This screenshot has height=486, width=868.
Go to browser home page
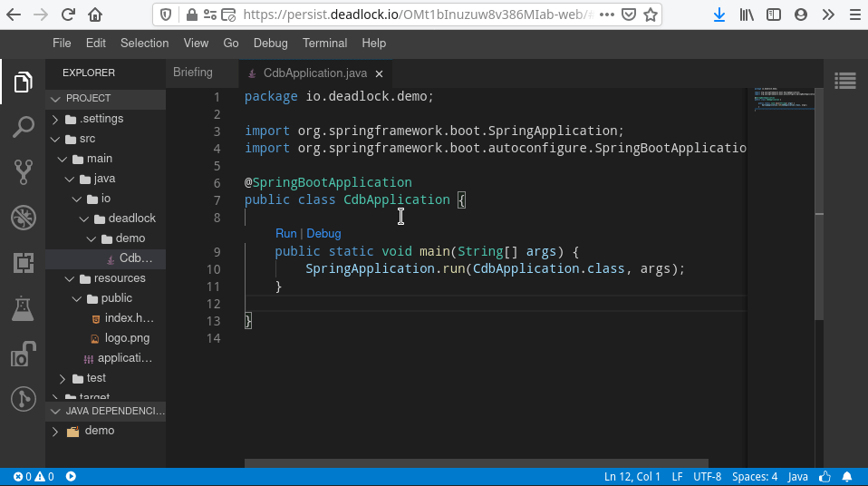pyautogui.click(x=95, y=15)
